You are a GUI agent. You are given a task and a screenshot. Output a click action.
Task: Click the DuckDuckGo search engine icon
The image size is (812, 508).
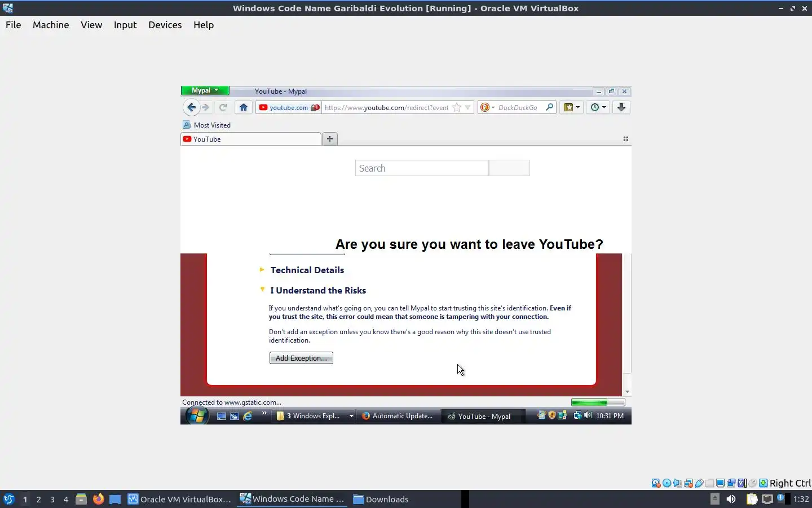484,107
